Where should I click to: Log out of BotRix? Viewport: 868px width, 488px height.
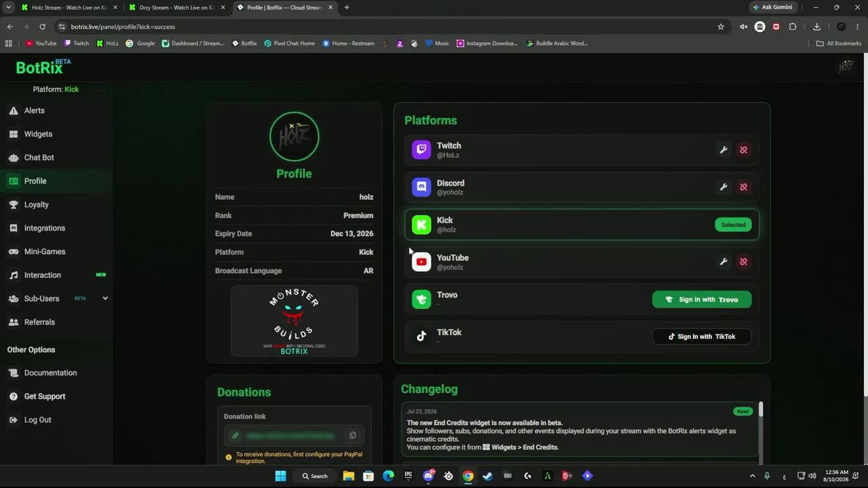click(56, 420)
